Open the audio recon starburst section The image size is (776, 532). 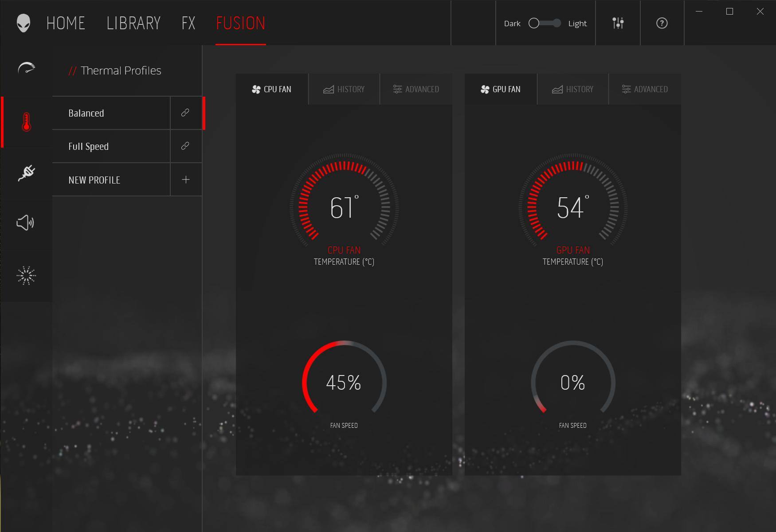(x=26, y=275)
